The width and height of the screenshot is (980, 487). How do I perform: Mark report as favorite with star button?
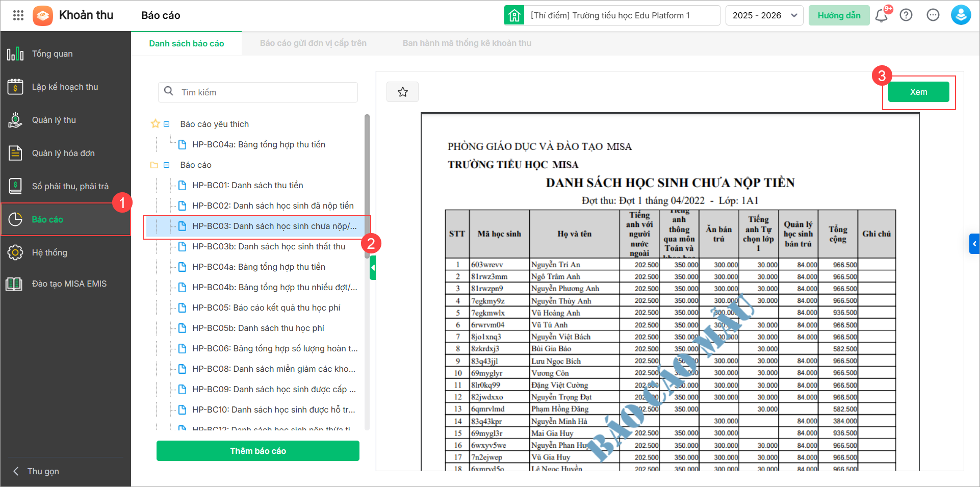tap(402, 92)
